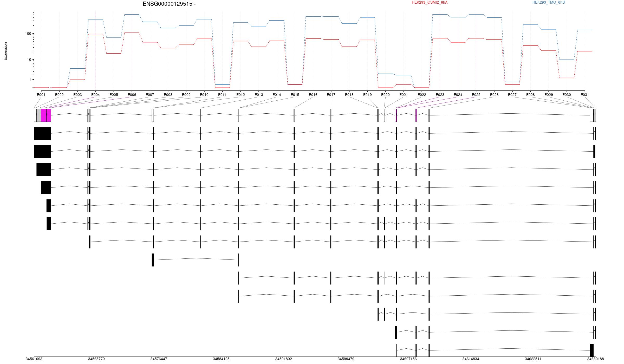Select exon label E018
The width and height of the screenshot is (624, 364).
pyautogui.click(x=349, y=95)
